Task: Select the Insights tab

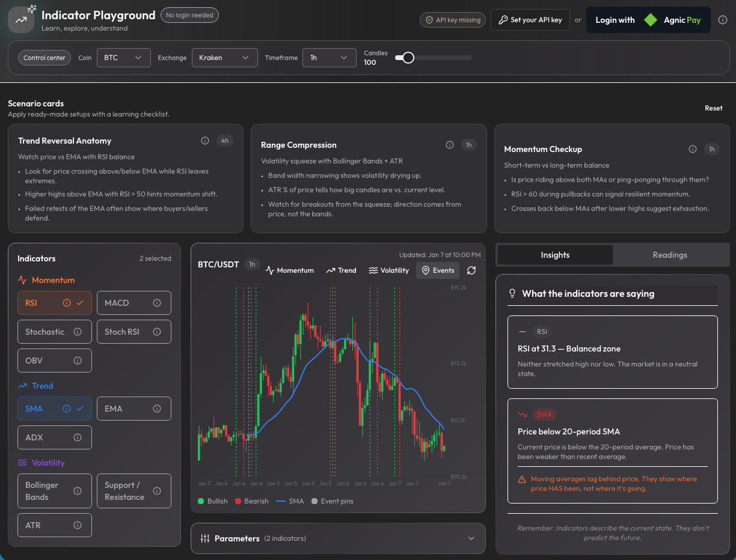Action: pos(554,255)
